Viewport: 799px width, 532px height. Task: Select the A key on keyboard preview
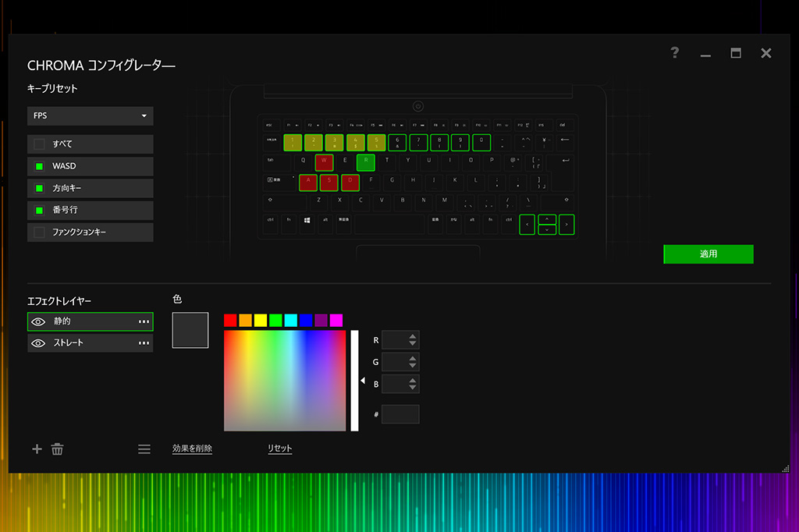[x=308, y=183]
